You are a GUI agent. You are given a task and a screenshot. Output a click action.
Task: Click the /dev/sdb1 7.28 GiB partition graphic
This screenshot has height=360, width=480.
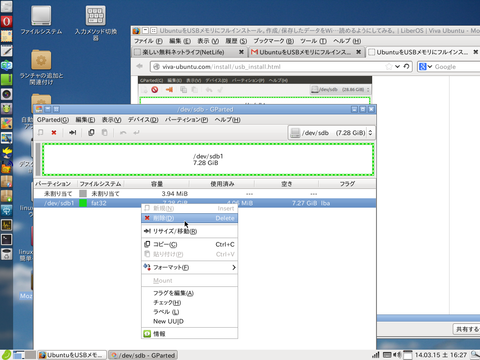(208, 159)
